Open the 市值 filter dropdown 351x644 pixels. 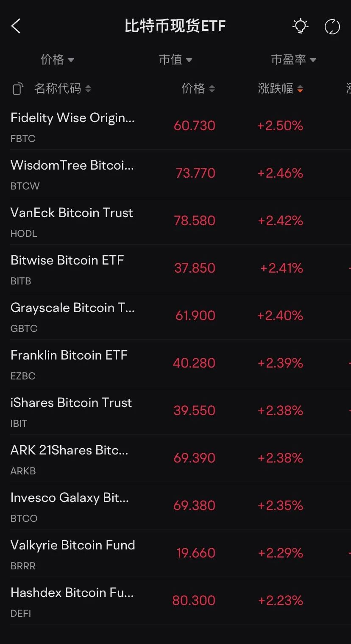tap(175, 60)
